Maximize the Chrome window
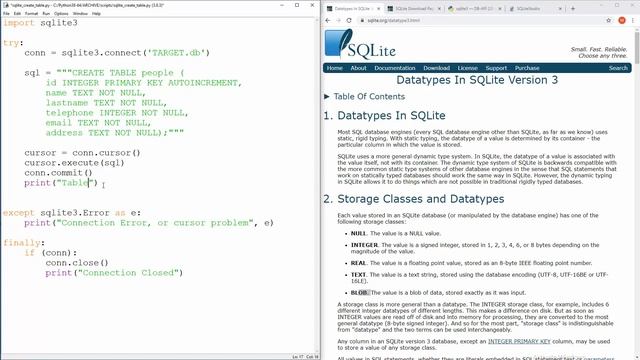640x360 pixels. [x=617, y=5]
